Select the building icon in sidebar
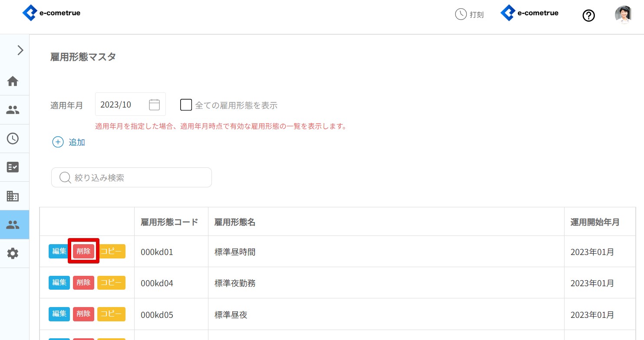This screenshot has height=340, width=644. [13, 196]
